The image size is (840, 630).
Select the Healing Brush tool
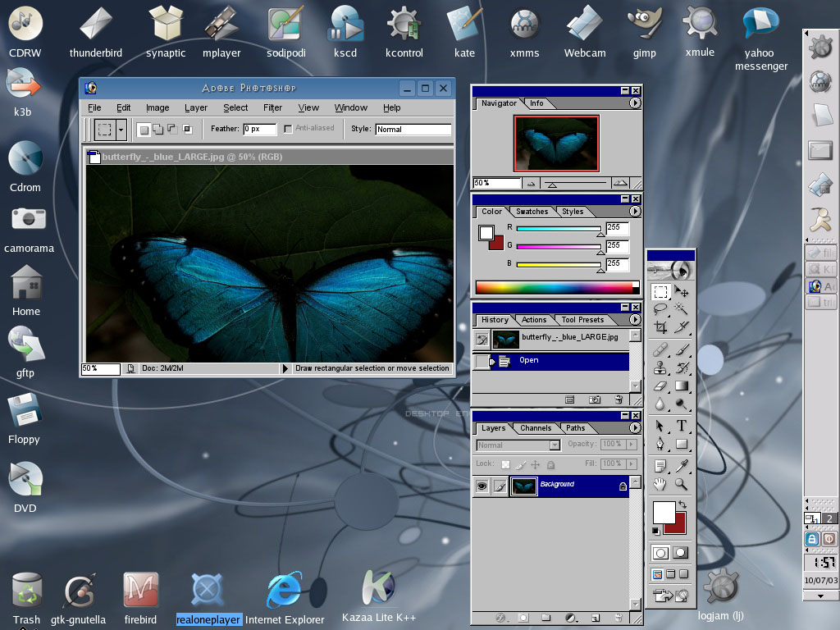(x=660, y=349)
